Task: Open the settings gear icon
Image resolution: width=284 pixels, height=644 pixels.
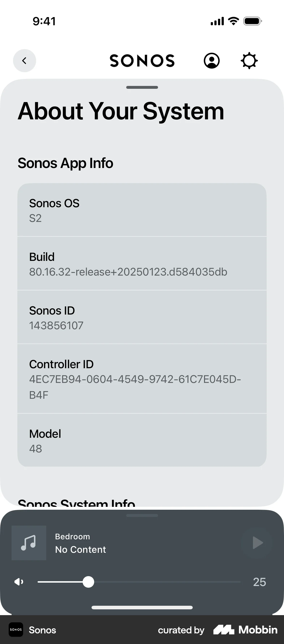Action: click(x=249, y=60)
